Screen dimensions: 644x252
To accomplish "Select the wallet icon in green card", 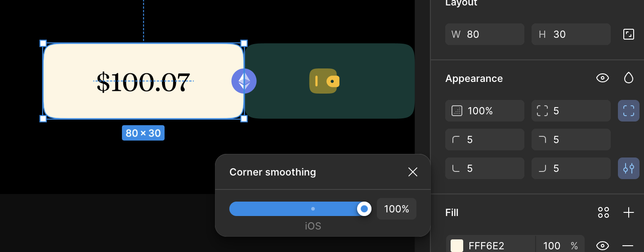I will tap(324, 81).
